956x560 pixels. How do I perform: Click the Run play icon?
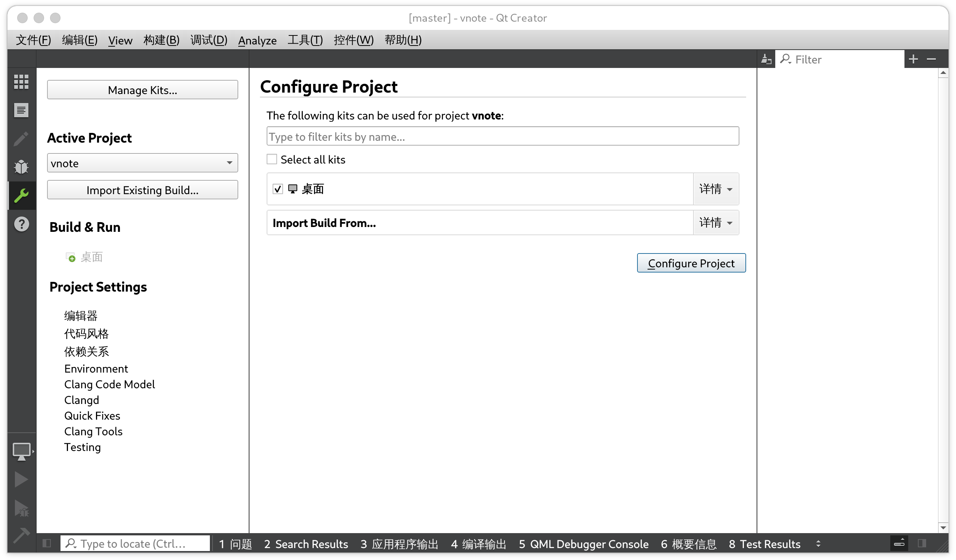21,480
